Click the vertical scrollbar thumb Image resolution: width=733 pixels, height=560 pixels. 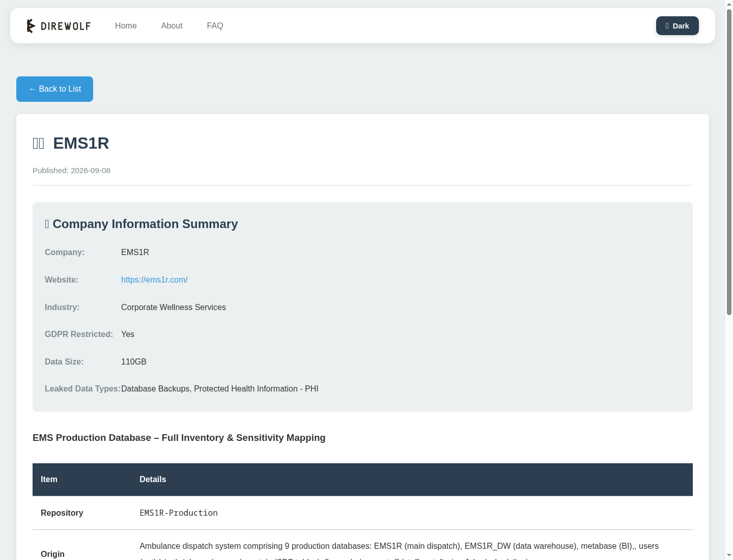point(729,162)
